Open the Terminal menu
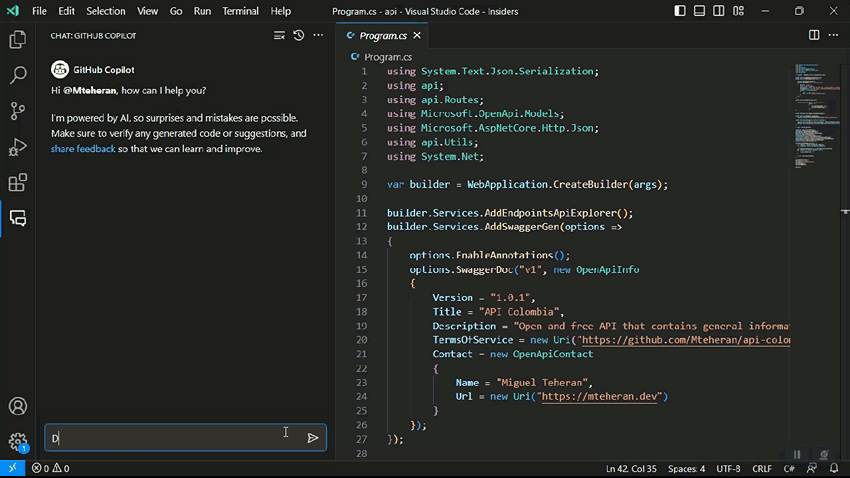The width and height of the screenshot is (850, 478). pos(240,11)
